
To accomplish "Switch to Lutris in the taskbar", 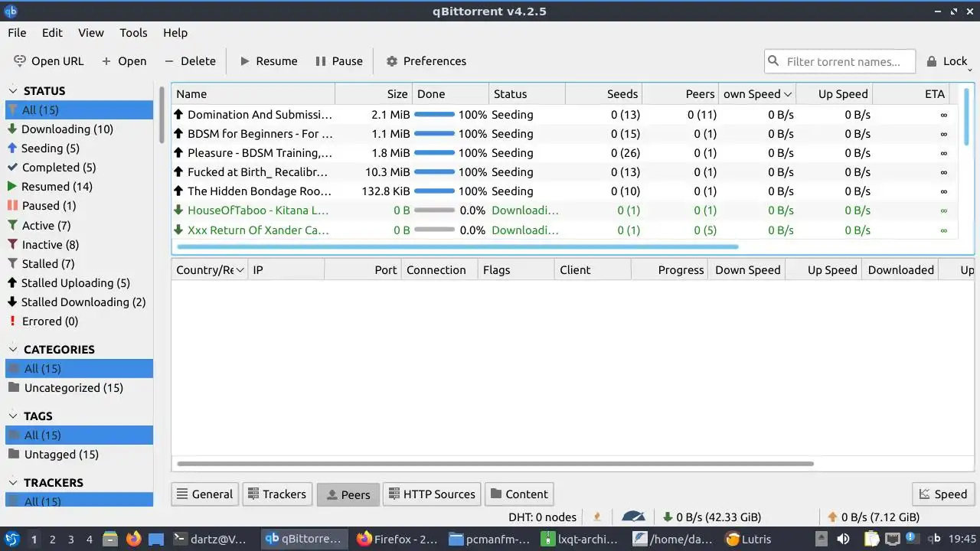I will pyautogui.click(x=748, y=539).
